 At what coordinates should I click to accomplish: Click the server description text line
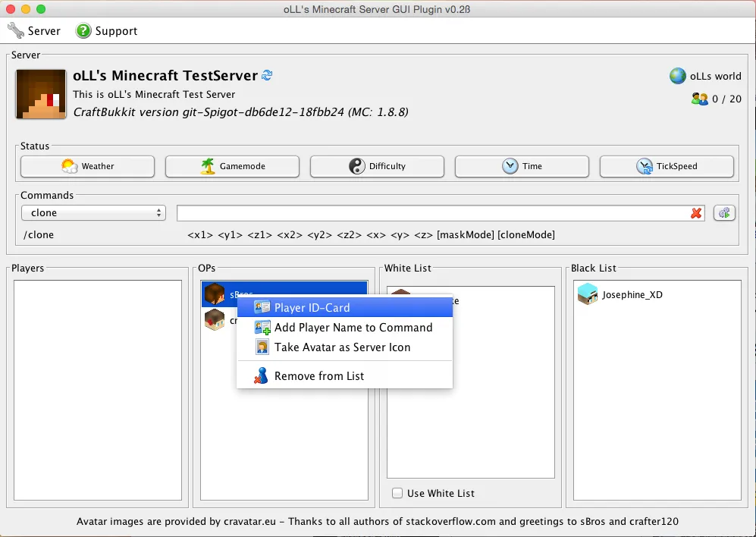(x=154, y=95)
